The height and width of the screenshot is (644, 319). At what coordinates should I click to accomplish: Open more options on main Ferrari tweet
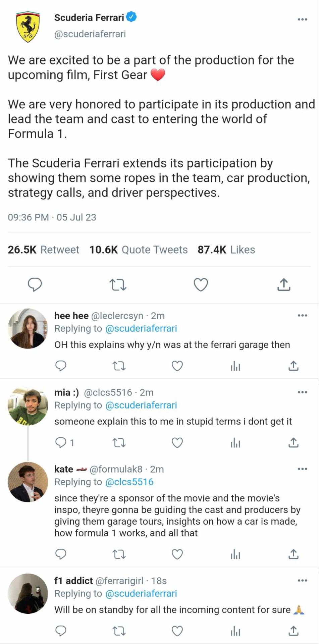point(302,19)
